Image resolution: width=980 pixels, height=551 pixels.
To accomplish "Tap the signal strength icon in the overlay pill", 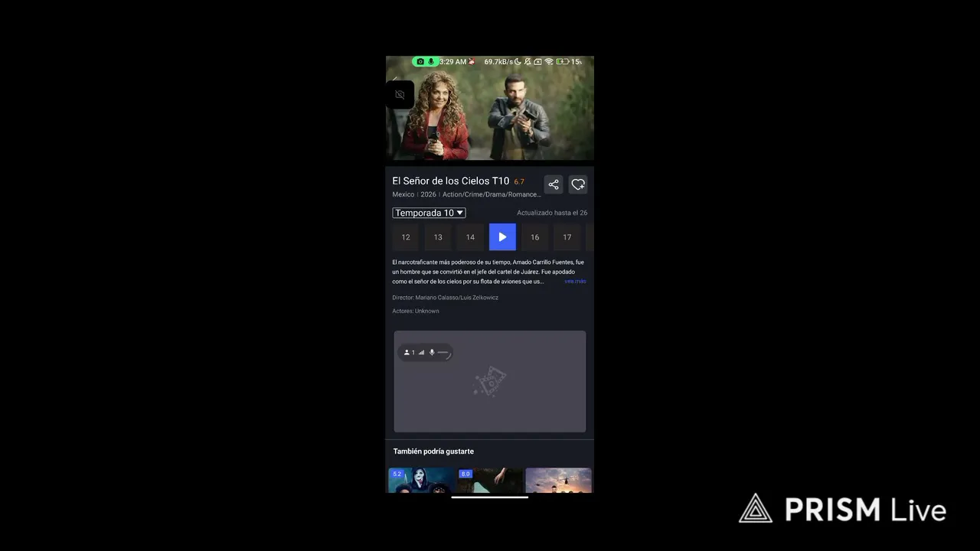I will [421, 352].
